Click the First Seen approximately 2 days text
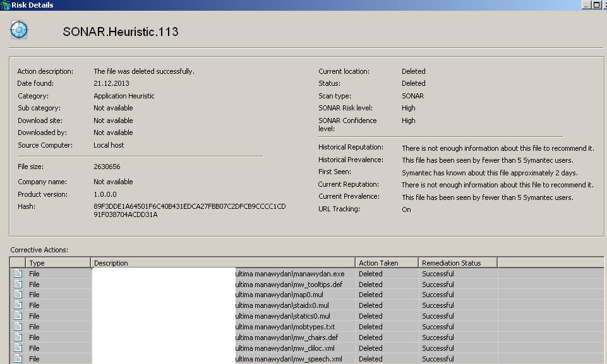Viewport: 607px width, 364px height. [490, 173]
